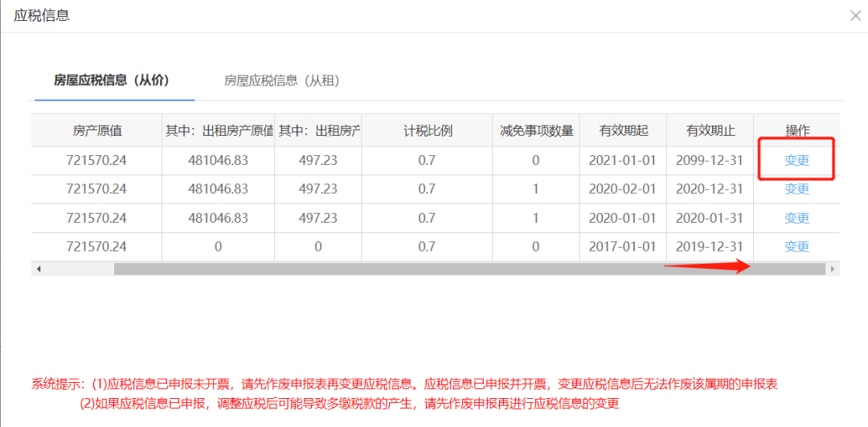Image resolution: width=868 pixels, height=427 pixels.
Task: Close the 应税信息 dialog
Action: [x=855, y=15]
